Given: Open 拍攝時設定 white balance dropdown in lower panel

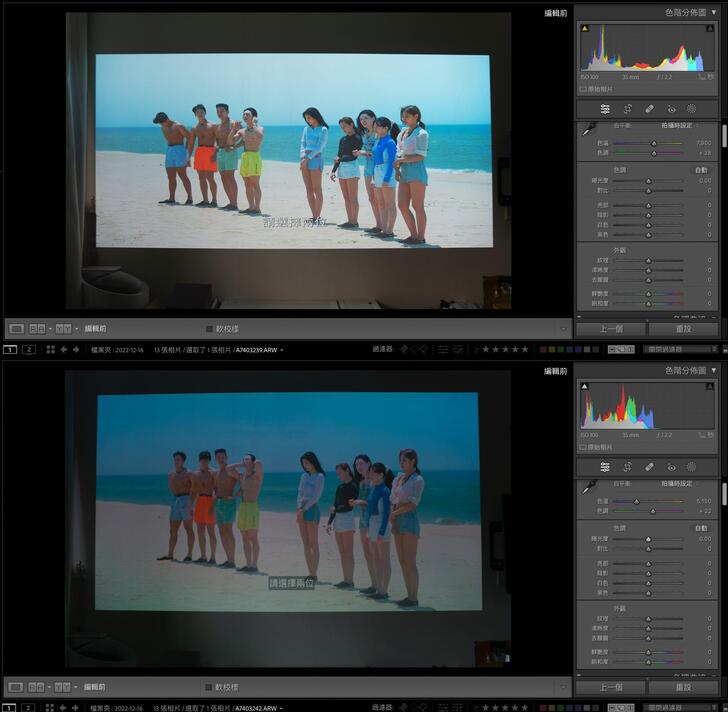Looking at the screenshot, I should click(x=675, y=484).
